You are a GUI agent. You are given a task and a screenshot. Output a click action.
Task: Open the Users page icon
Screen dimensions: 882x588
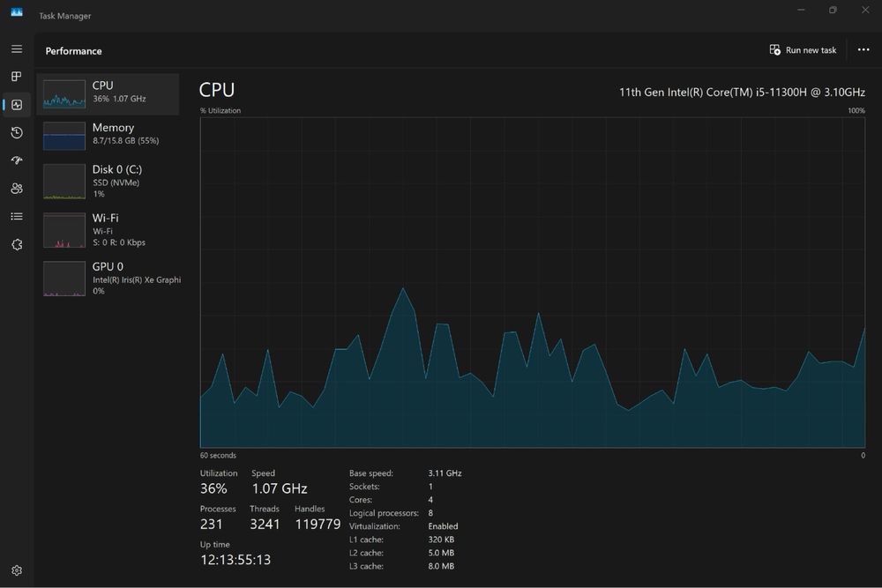click(x=17, y=189)
